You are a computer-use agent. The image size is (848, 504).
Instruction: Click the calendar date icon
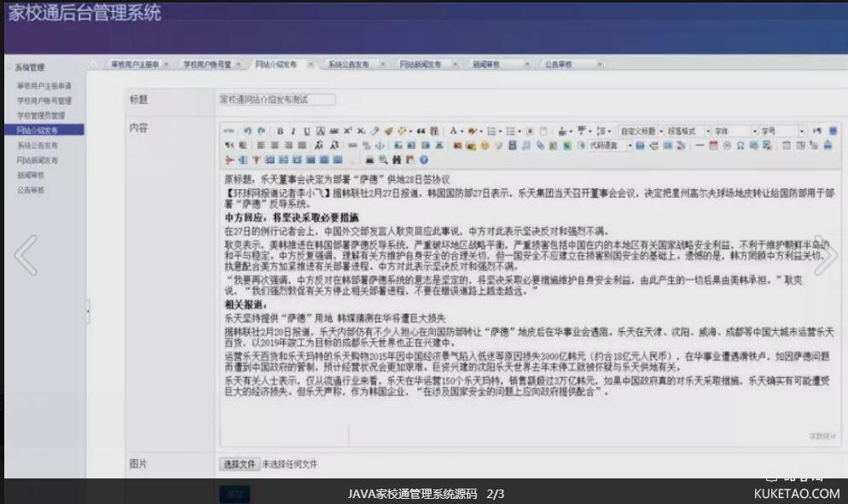click(x=713, y=146)
